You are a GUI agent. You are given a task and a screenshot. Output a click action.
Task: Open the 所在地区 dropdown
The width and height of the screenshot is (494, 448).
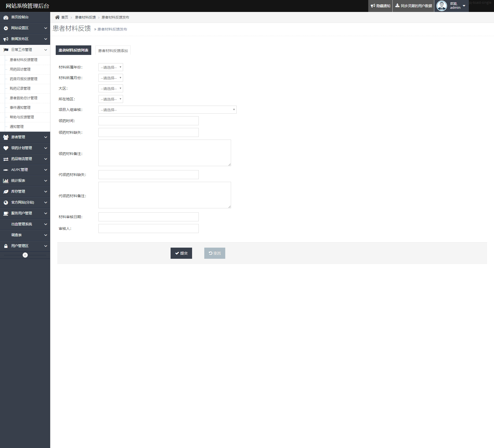coord(111,99)
